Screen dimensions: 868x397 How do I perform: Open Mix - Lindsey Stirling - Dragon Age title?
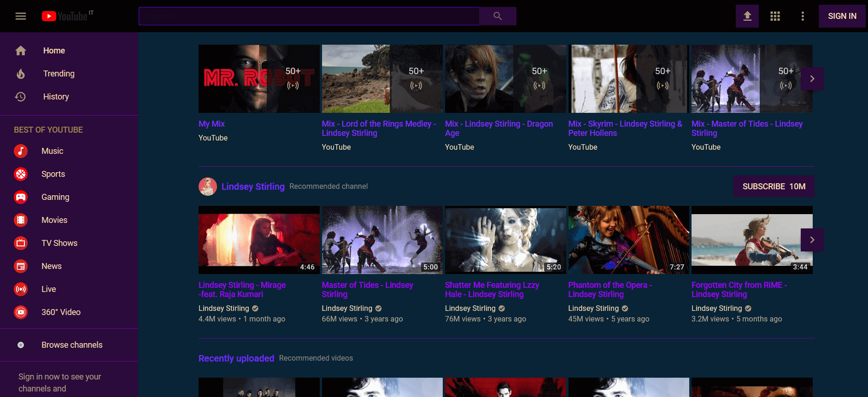tap(499, 128)
